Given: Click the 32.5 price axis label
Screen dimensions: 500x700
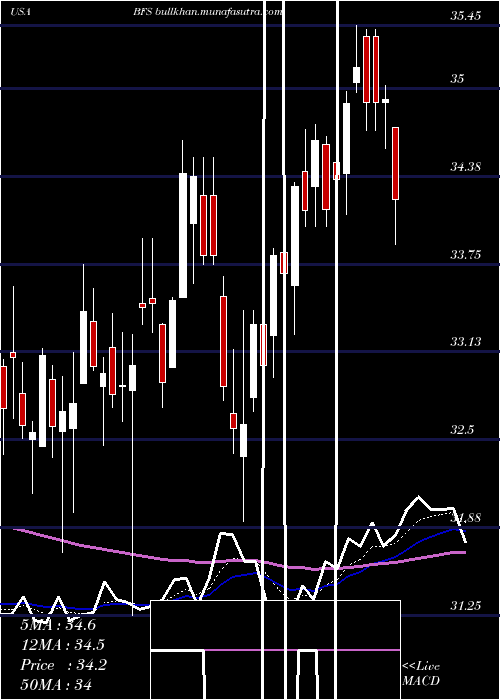Looking at the screenshot, I should point(462,429).
